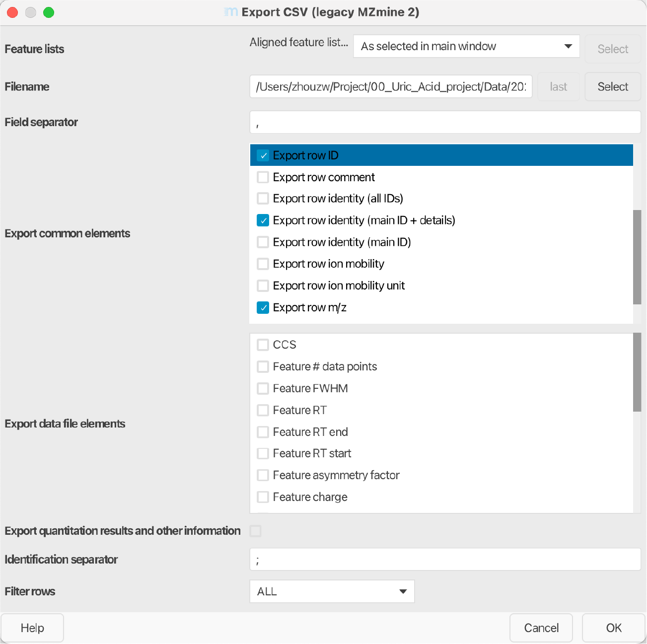Image resolution: width=647 pixels, height=644 pixels.
Task: Click the Filename path input field
Action: coord(391,87)
